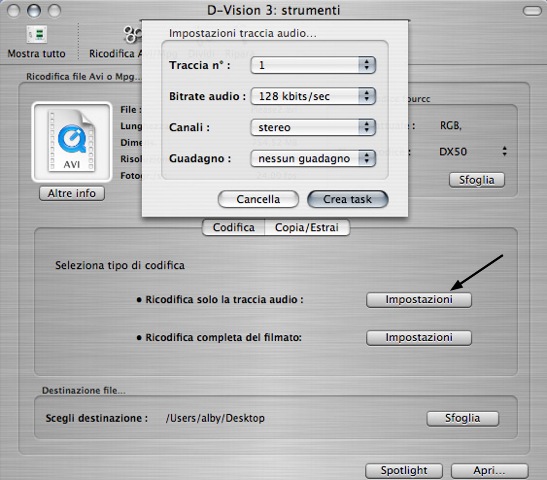Click the Apri... button
Viewport: 547px width, 480px height.
click(489, 471)
